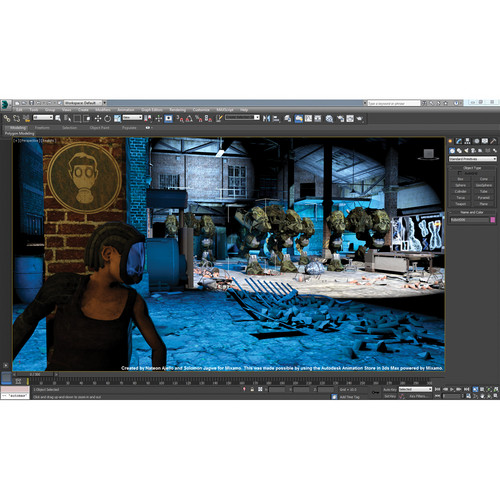The height and width of the screenshot is (500, 500).
Task: Click the Align tool icon
Action: 276,118
